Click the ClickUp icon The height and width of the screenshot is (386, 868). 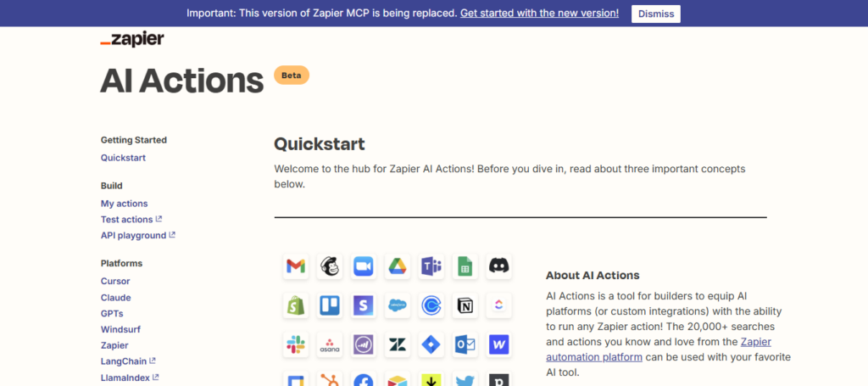[x=498, y=305]
